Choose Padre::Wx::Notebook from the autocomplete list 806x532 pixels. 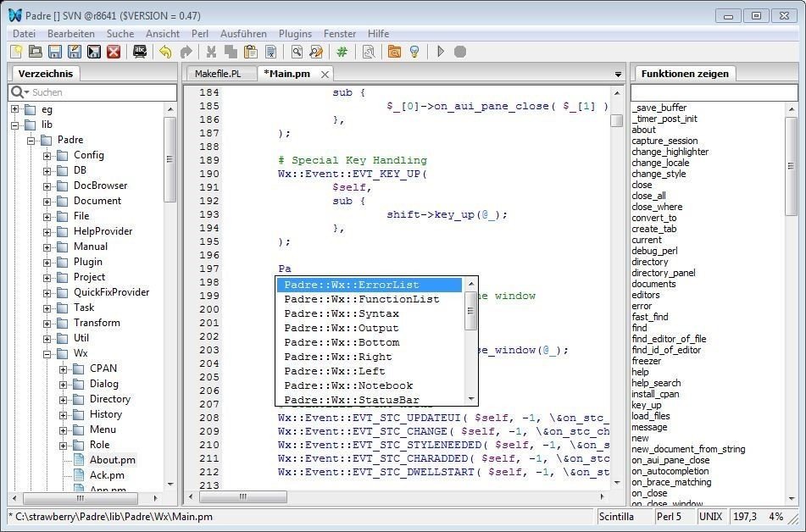click(370, 385)
